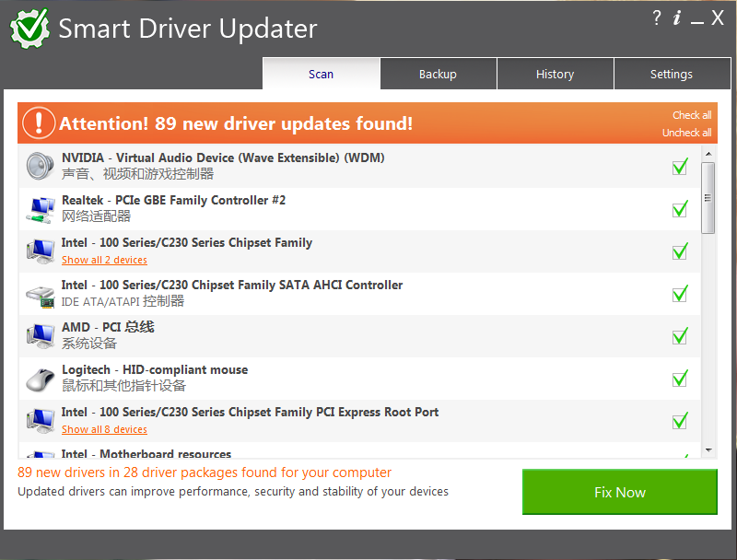737x560 pixels.
Task: Click the Realtek network adapter icon
Action: (x=40, y=209)
